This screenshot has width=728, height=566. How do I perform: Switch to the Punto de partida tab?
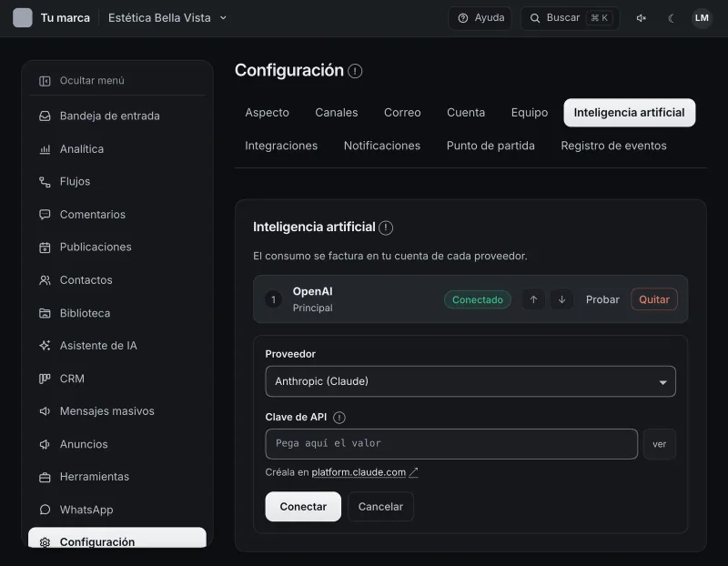(490, 146)
